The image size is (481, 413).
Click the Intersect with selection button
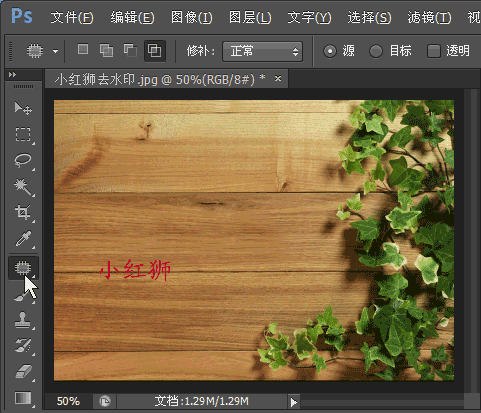click(x=155, y=51)
